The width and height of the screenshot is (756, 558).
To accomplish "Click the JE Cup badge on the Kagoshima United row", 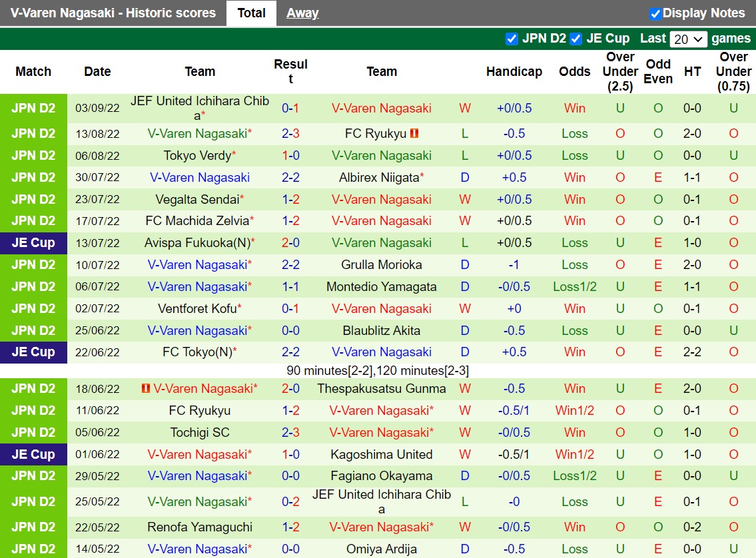I will point(33,454).
